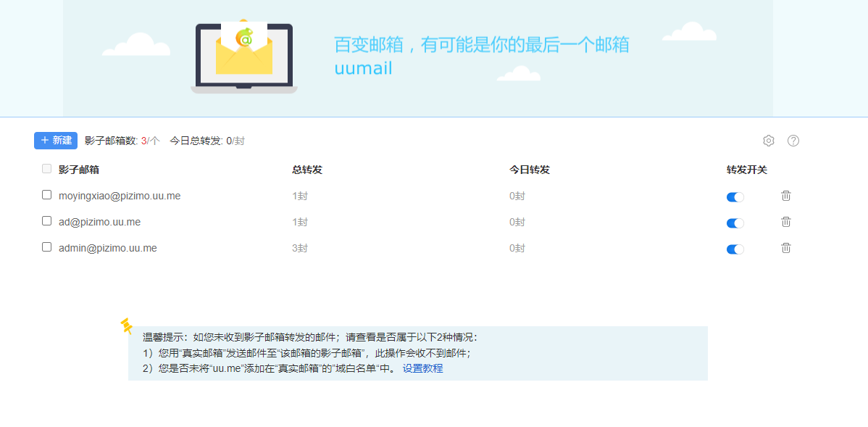This screenshot has width=868, height=427.
Task: Click the 转发开关 column header
Action: click(x=747, y=170)
